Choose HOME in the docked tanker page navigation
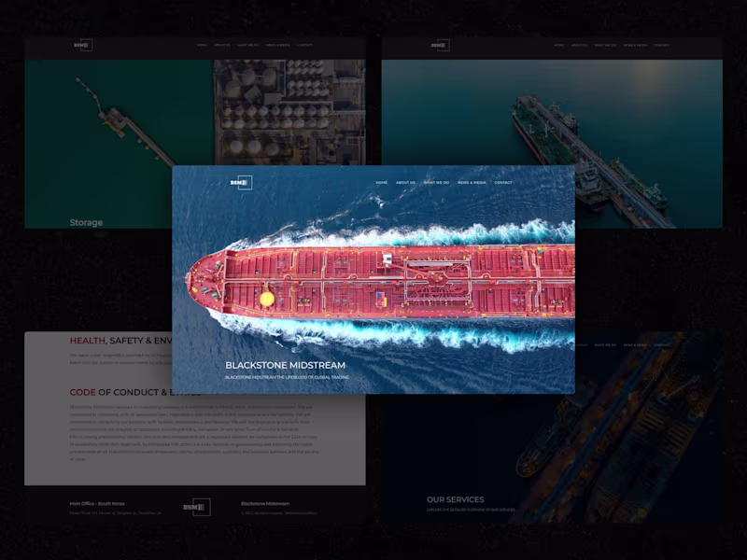 [x=558, y=45]
